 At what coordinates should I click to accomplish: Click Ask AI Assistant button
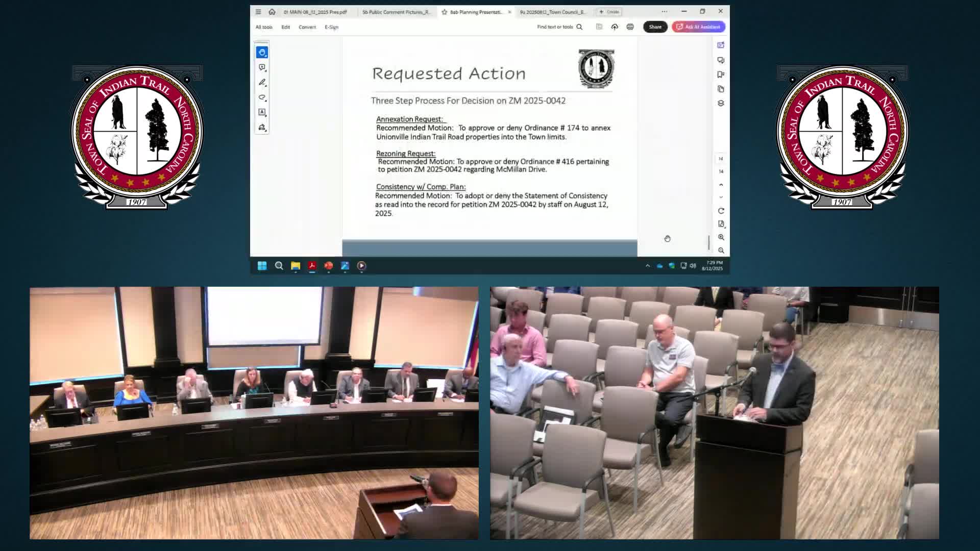(x=698, y=27)
